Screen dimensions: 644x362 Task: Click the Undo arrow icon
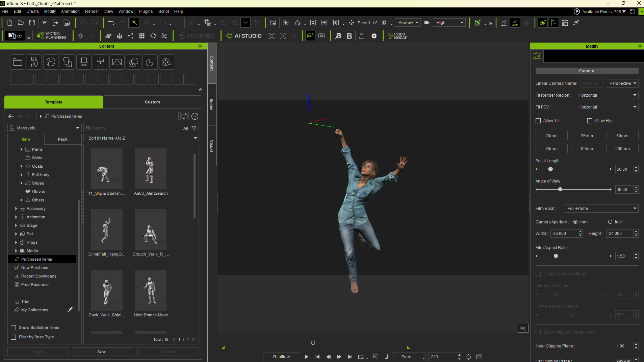click(x=111, y=23)
